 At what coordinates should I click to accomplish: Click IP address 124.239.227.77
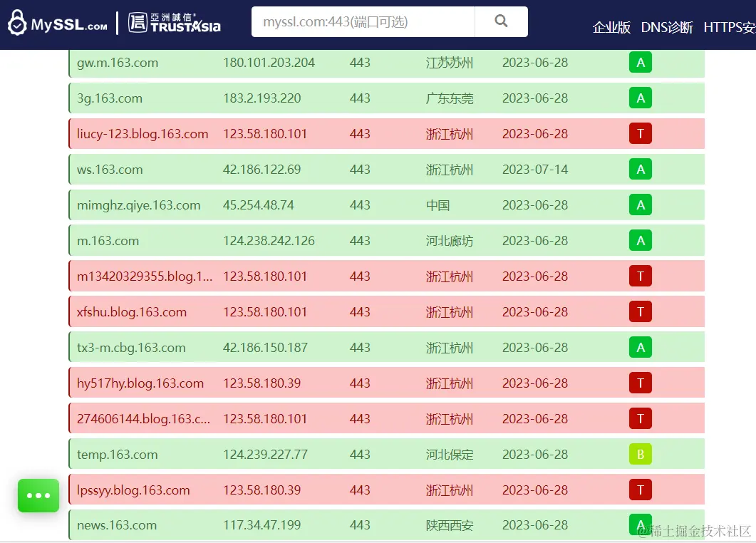[265, 454]
